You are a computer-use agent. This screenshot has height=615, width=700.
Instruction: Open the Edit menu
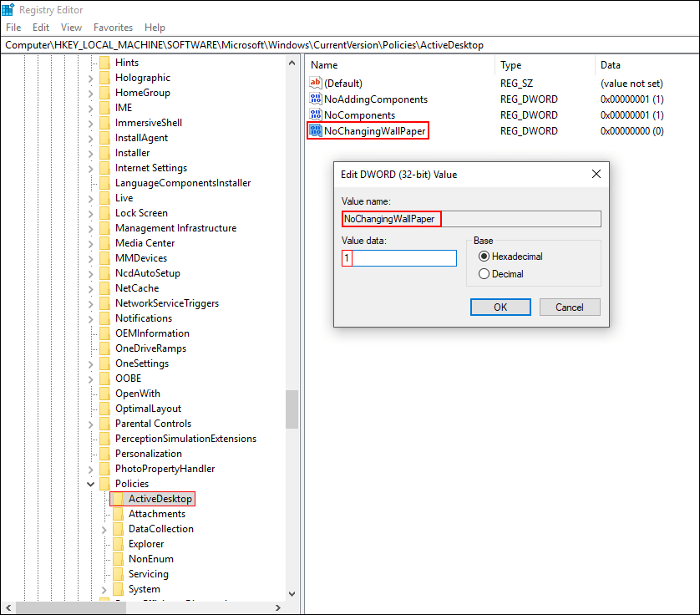[41, 28]
